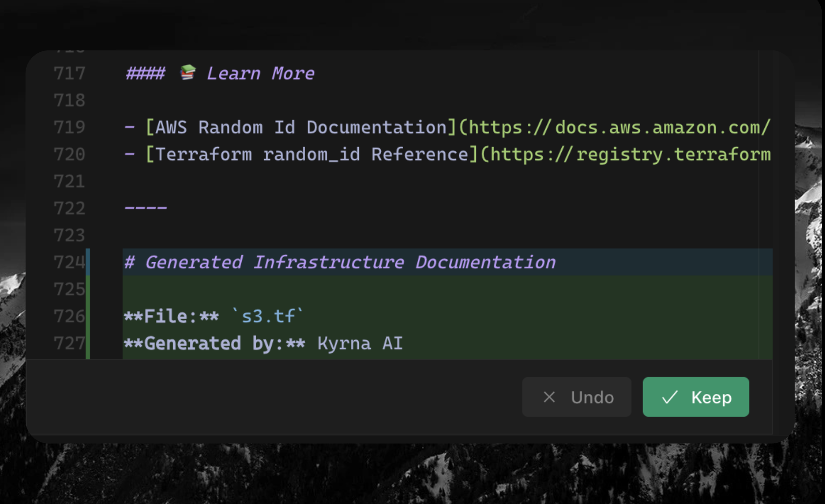Click the Undo button

pos(577,397)
